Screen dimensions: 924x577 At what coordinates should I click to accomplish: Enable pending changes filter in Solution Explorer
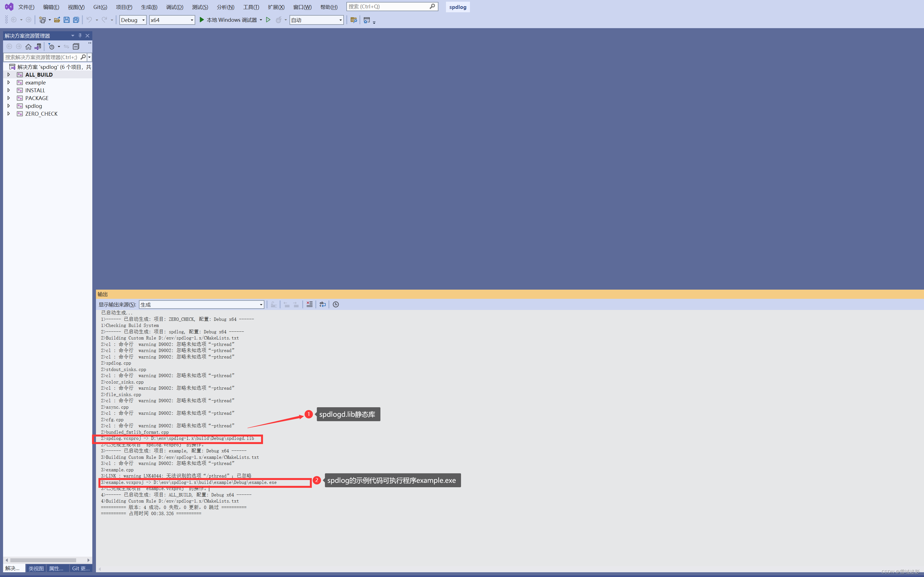coord(52,47)
